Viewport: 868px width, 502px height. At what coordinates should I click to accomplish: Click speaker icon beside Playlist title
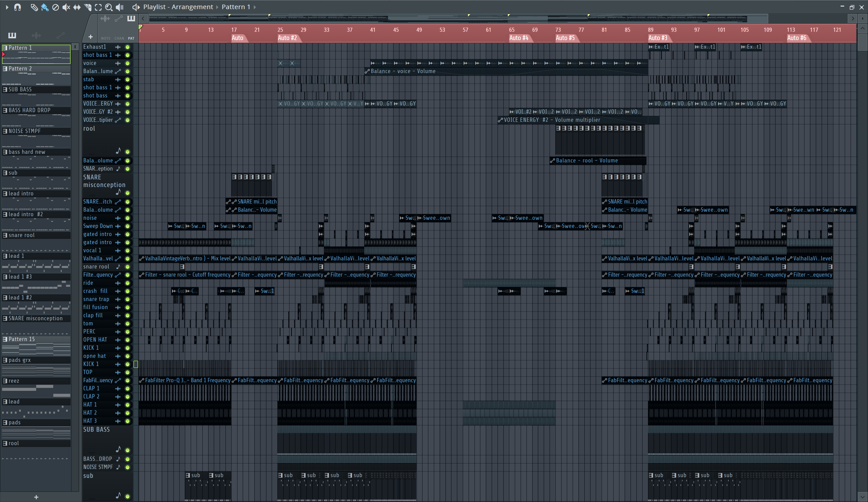tap(136, 7)
